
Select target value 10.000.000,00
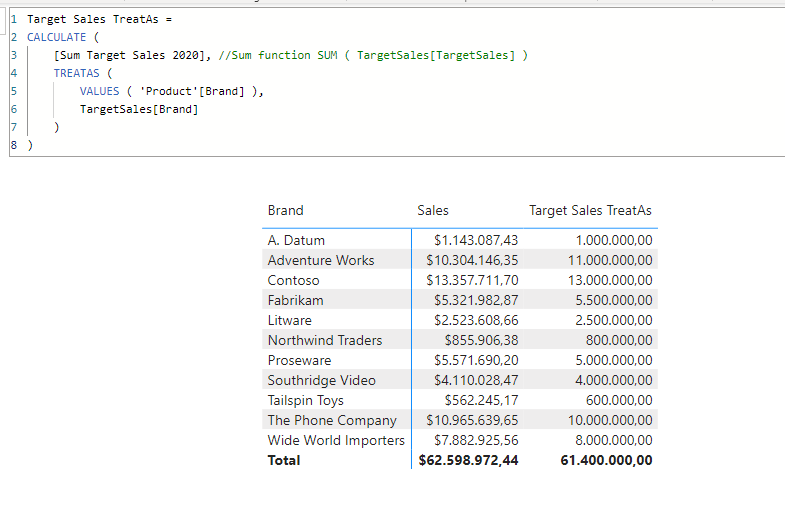(610, 420)
